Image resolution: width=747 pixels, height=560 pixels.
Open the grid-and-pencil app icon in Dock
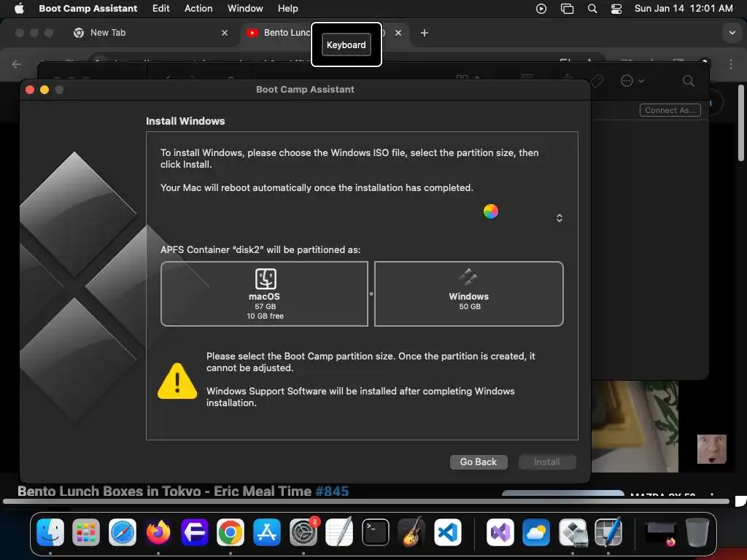[x=608, y=532]
